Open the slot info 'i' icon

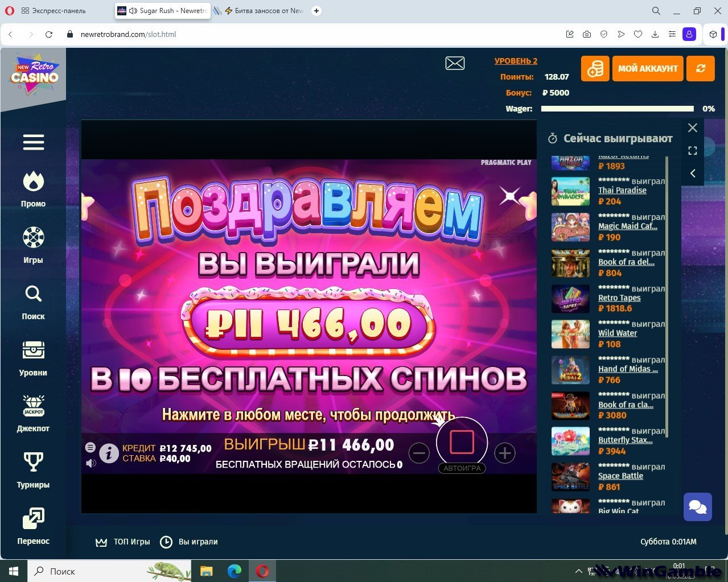coord(109,453)
